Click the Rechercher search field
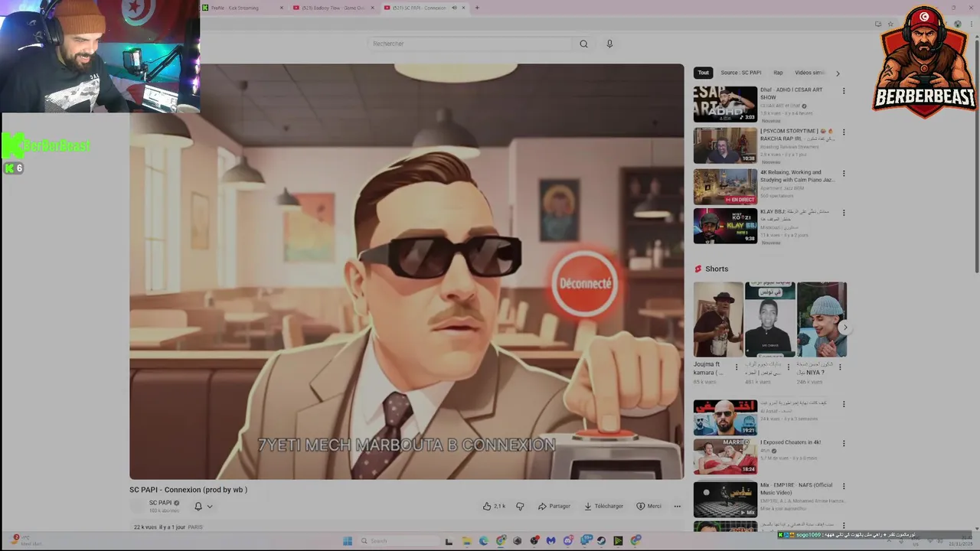 [469, 44]
